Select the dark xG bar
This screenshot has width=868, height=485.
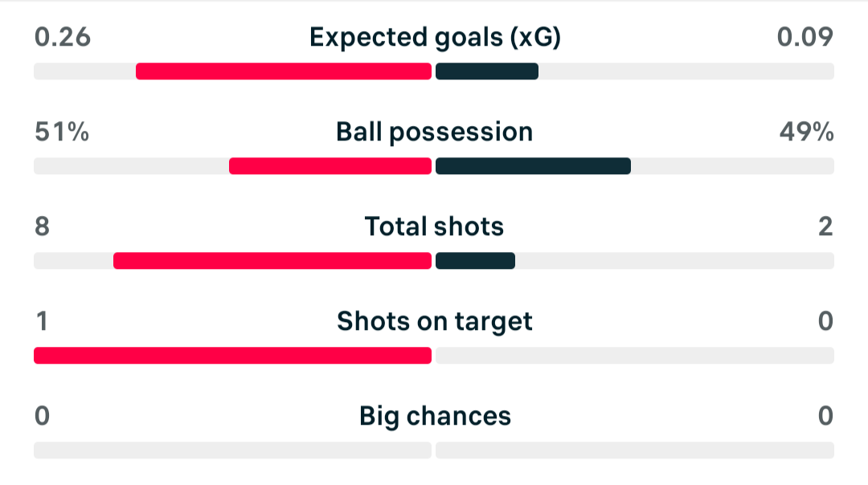[486, 71]
